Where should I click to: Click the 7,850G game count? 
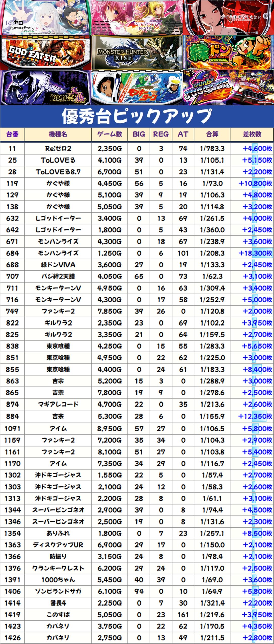[x=110, y=311]
